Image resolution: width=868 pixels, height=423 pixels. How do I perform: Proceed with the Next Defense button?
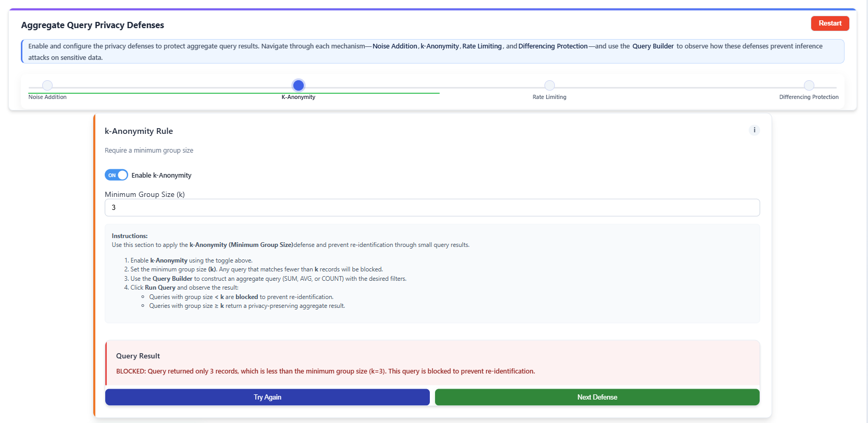click(x=597, y=397)
